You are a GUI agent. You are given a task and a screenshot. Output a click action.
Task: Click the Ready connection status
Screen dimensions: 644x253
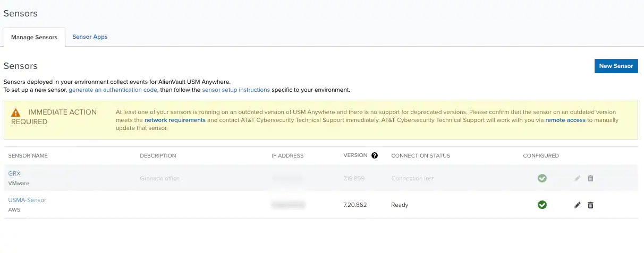400,205
